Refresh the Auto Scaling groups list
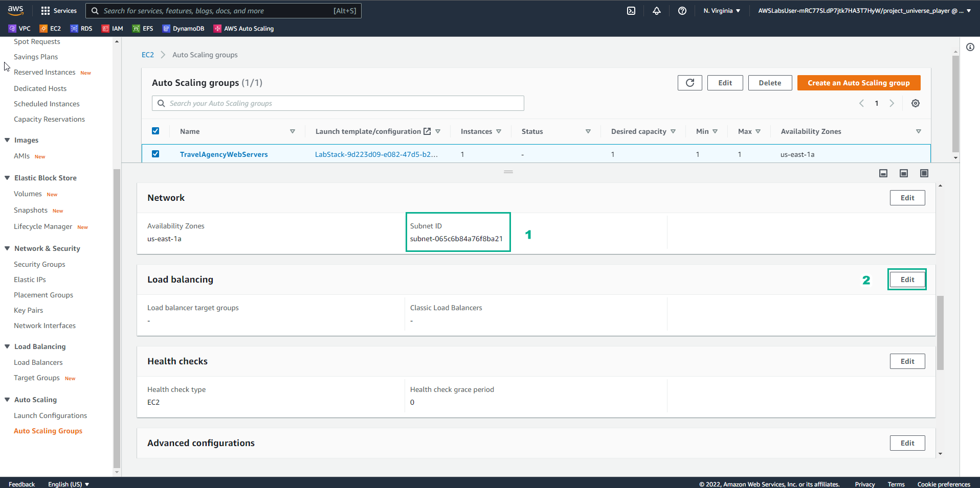 (x=690, y=83)
